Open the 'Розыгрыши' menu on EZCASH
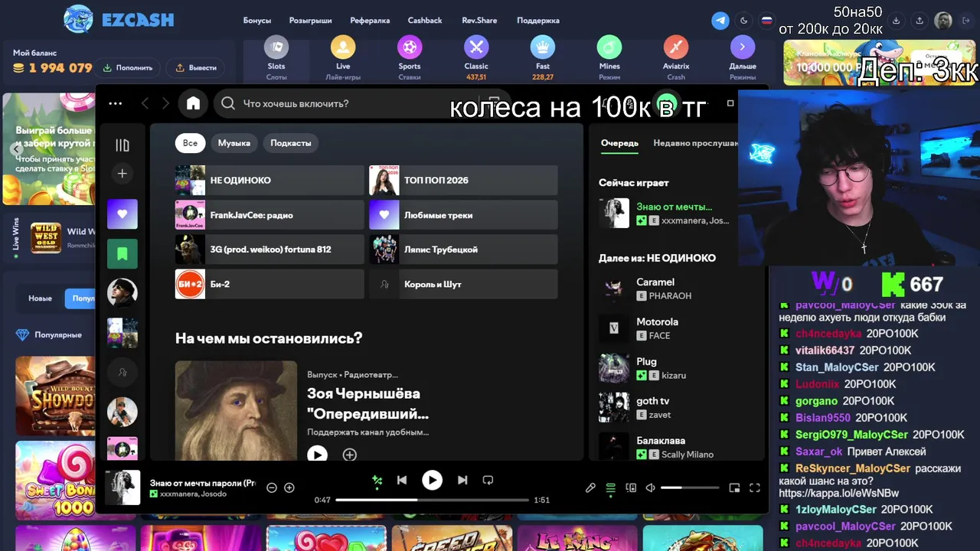 [x=310, y=21]
